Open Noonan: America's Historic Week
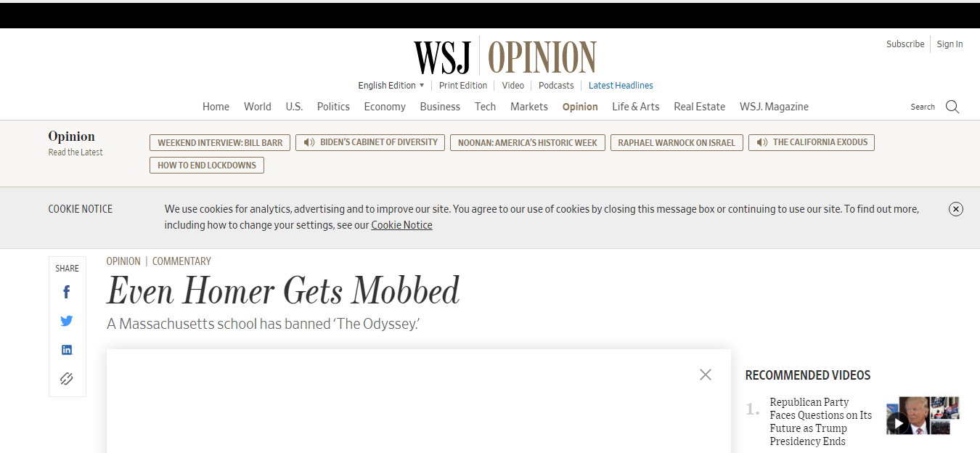 [528, 142]
